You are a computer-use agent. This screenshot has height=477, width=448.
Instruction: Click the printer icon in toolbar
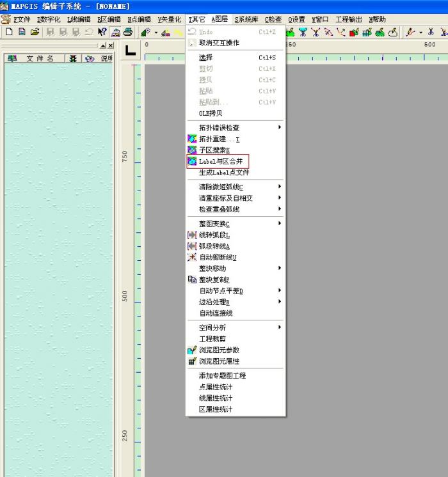128,32
